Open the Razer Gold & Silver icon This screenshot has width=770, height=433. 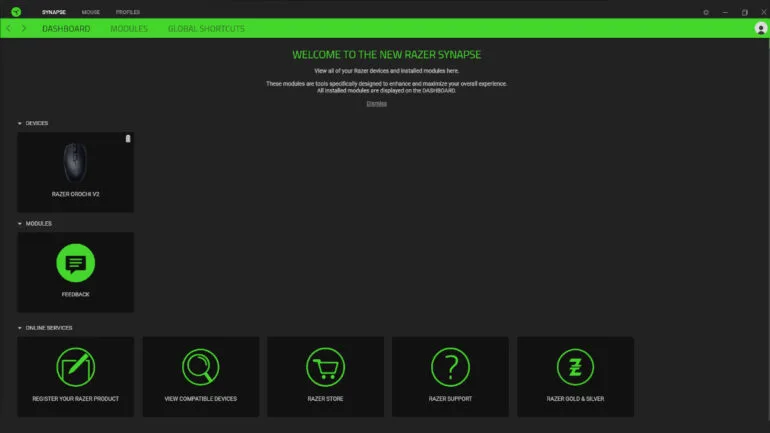(575, 367)
